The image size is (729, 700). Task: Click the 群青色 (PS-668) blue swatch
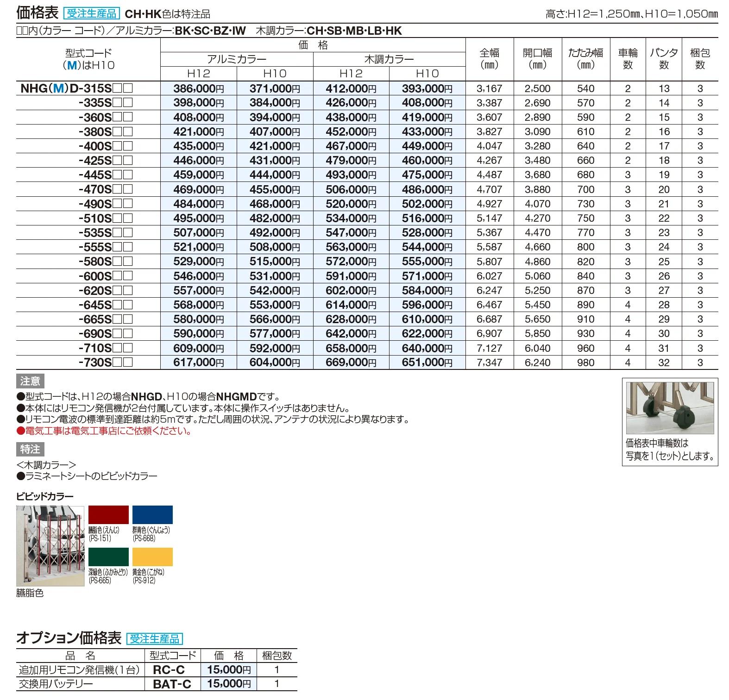[152, 515]
